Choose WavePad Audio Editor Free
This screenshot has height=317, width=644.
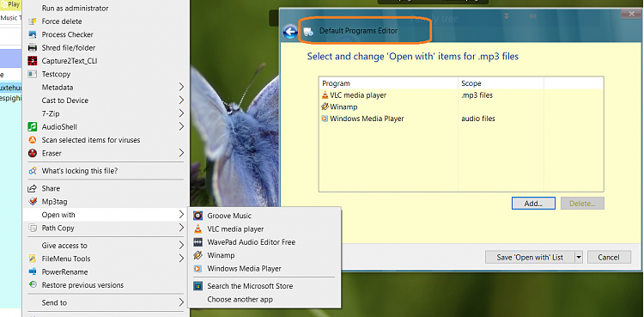[252, 242]
